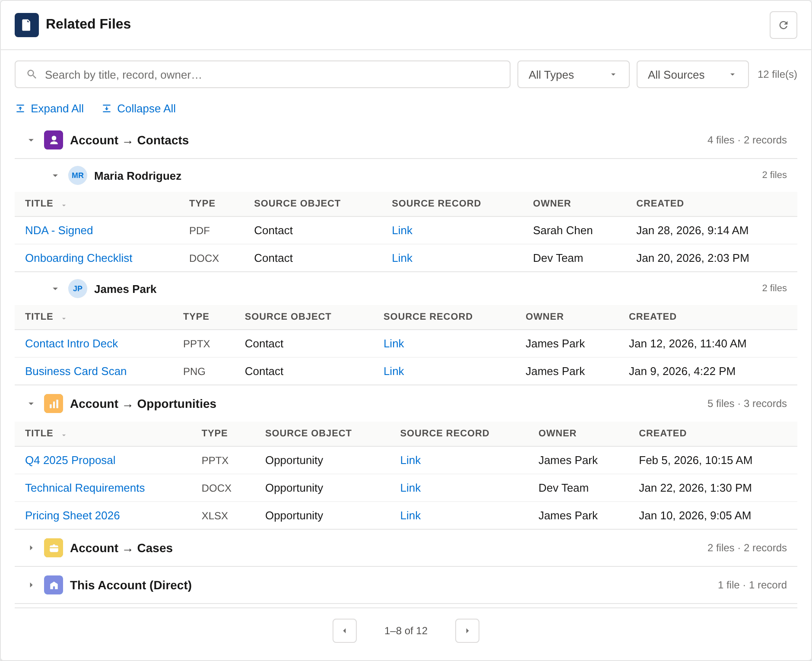
Task: Click the 4 files · 2 records summary
Action: tap(747, 140)
